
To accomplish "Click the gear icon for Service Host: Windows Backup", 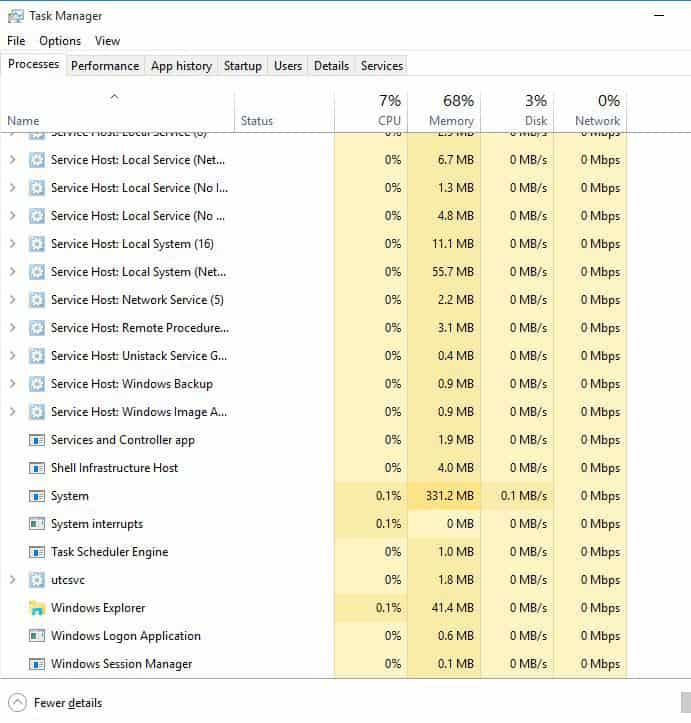I will pyautogui.click(x=36, y=384).
